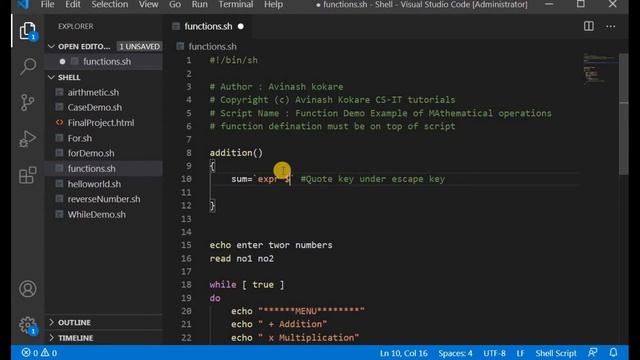Open the Edit menu
This screenshot has width=640, height=360.
pyautogui.click(x=73, y=4)
